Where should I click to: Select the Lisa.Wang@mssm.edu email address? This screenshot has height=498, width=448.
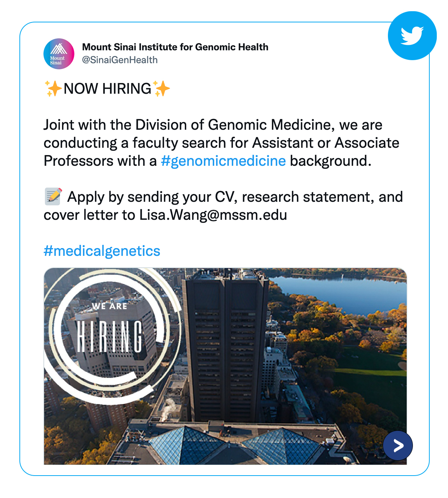click(213, 215)
